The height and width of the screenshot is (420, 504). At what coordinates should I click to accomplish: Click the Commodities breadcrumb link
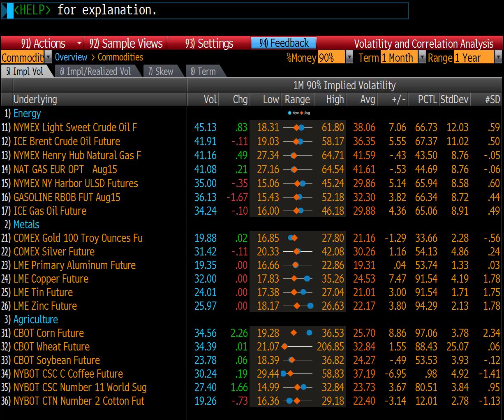click(x=120, y=57)
